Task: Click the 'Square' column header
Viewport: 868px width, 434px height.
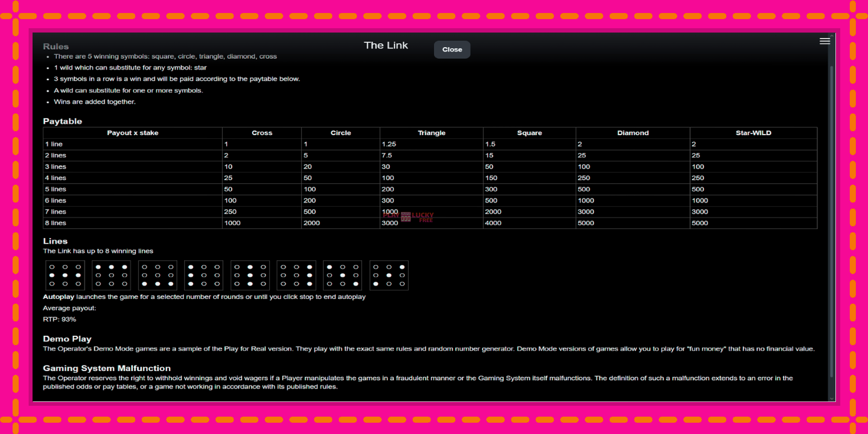Action: coord(529,133)
